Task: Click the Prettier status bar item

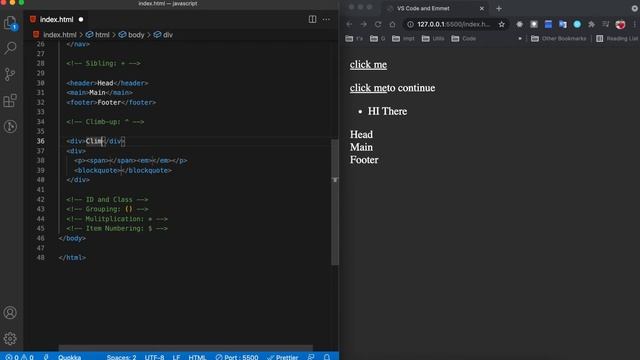Action: tap(283, 357)
